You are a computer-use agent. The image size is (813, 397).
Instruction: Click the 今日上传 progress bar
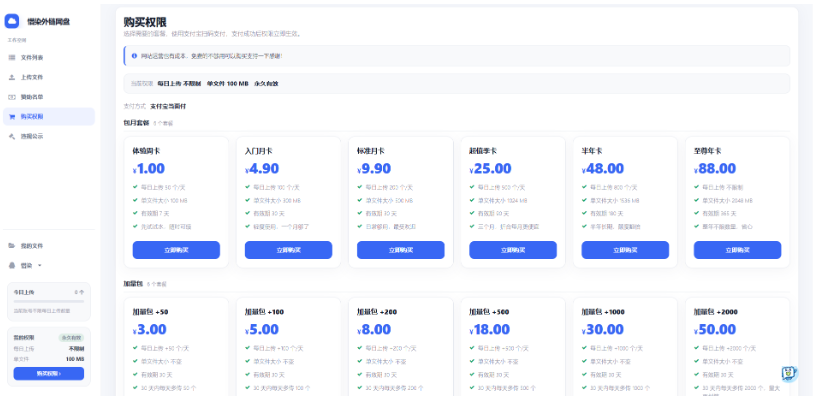pos(49,301)
